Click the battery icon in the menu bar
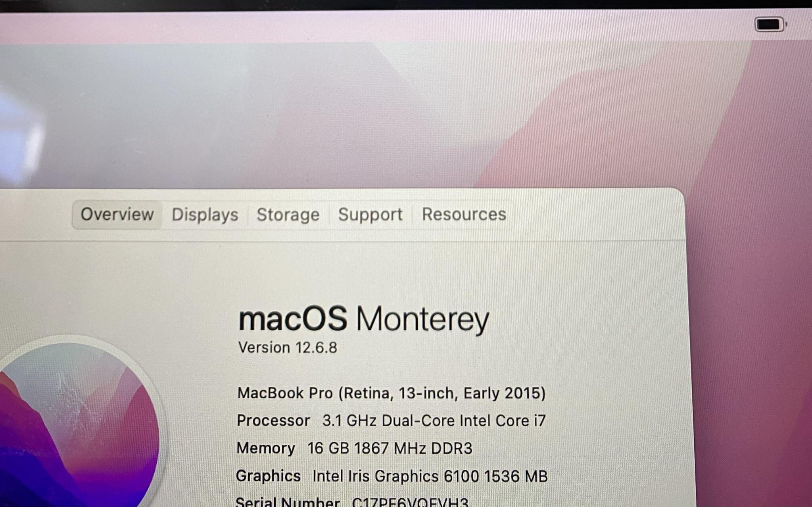The height and width of the screenshot is (507, 812). 770,24
